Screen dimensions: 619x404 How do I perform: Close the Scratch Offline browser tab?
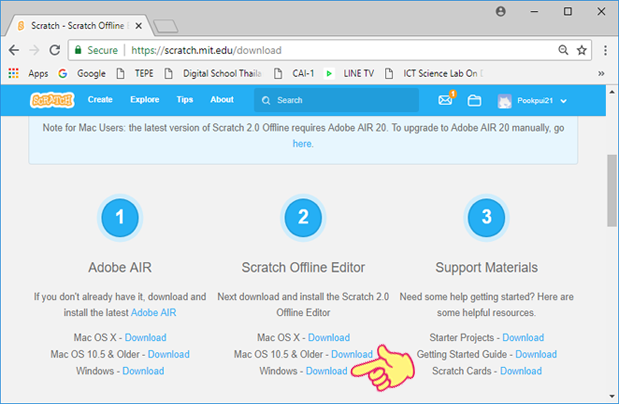(x=139, y=26)
